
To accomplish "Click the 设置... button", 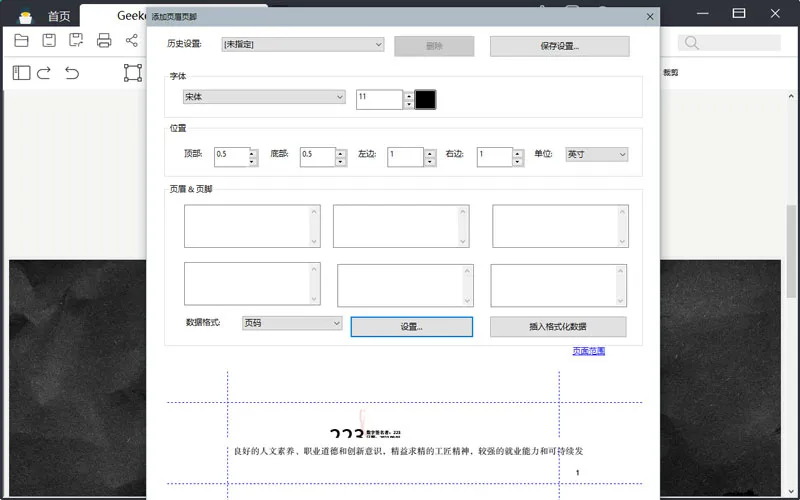I will pyautogui.click(x=412, y=327).
